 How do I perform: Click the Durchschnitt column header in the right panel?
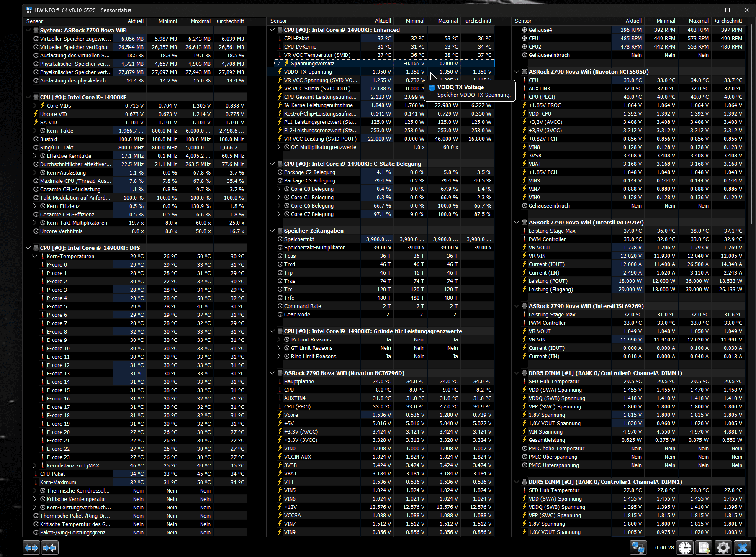pos(728,21)
